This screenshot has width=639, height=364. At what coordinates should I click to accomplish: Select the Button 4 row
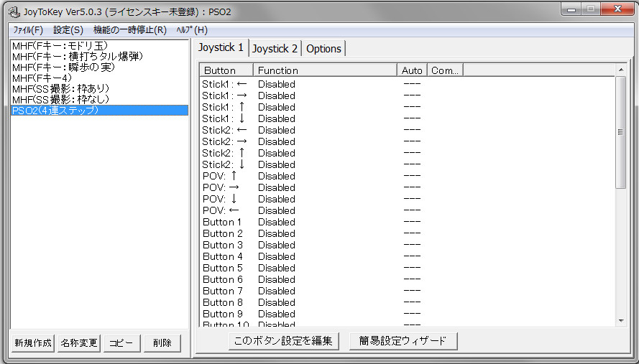pyautogui.click(x=408, y=256)
